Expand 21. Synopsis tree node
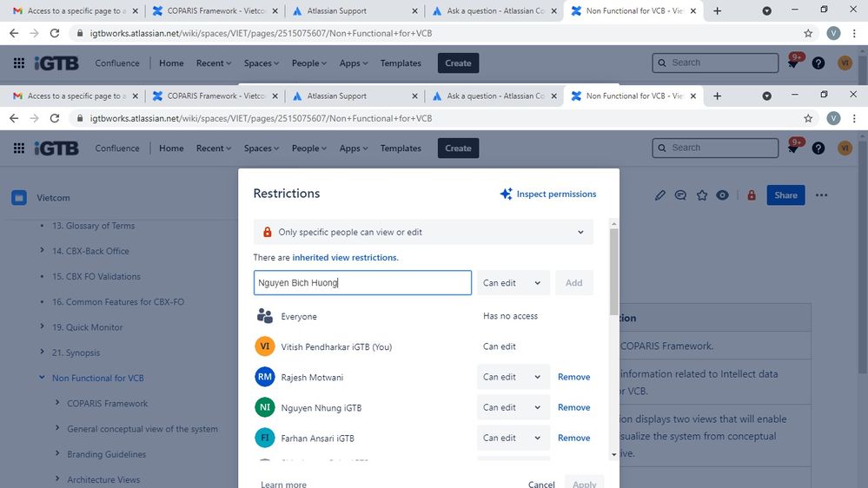The height and width of the screenshot is (488, 868). (x=42, y=352)
